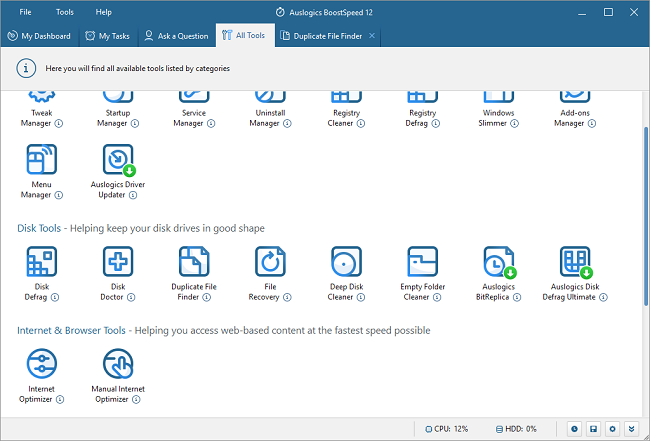The image size is (650, 441).
Task: Click the HDD: 0% status indicator
Action: coord(517,429)
